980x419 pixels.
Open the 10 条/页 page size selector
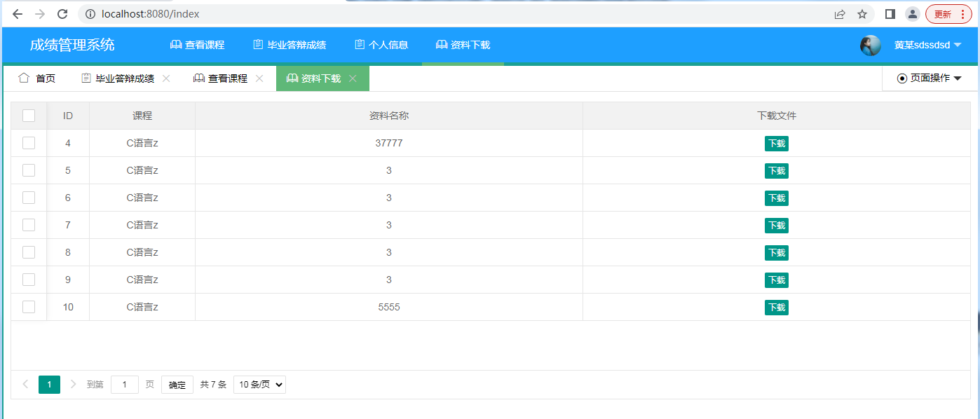(259, 385)
